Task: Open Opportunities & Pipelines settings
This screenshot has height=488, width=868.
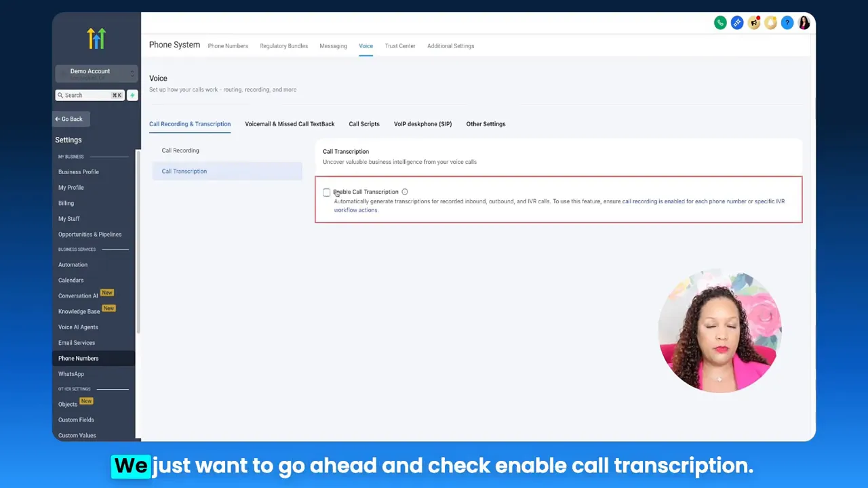Action: pyautogui.click(x=90, y=235)
